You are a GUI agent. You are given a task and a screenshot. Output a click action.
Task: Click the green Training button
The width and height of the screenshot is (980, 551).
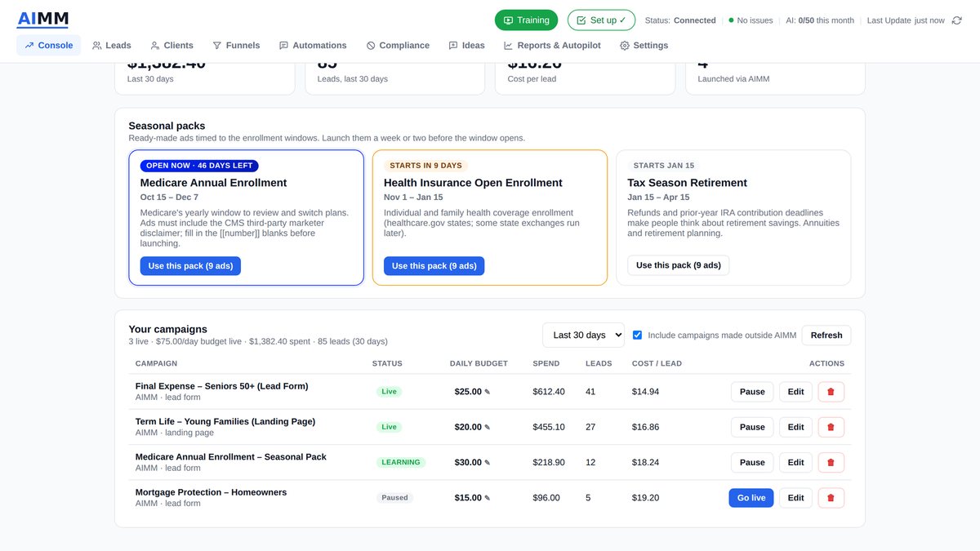[x=526, y=20]
